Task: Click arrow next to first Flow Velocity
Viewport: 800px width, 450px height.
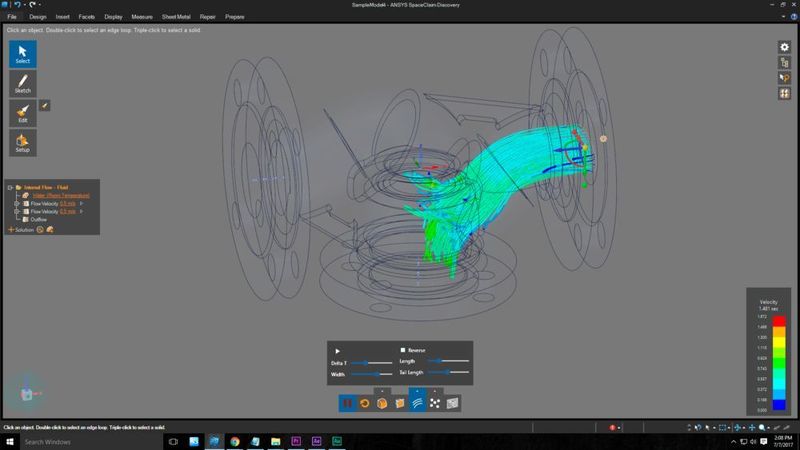Action: pos(81,204)
